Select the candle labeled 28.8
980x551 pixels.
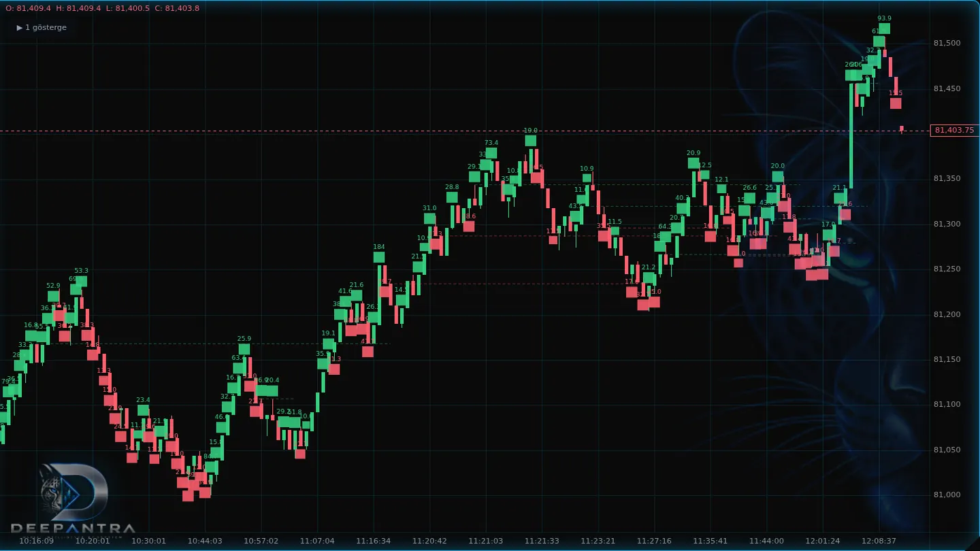click(x=452, y=197)
